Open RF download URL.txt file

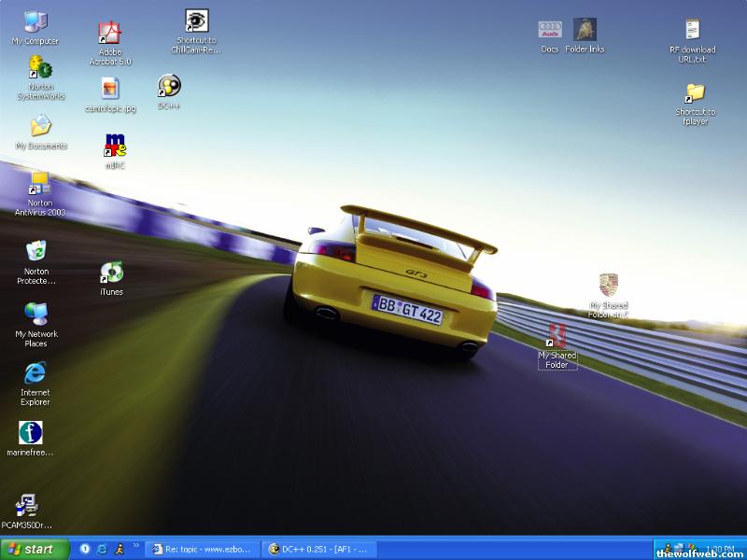point(692,31)
